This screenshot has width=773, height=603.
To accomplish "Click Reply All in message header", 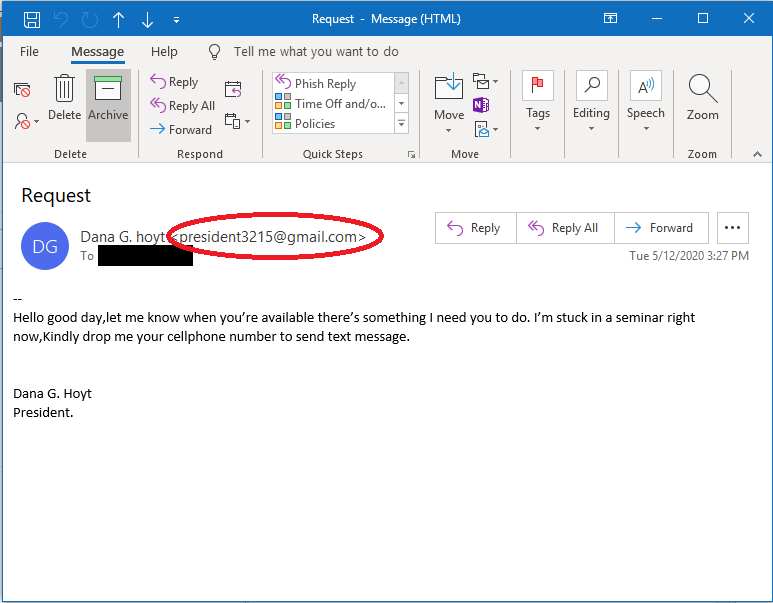I will click(x=565, y=228).
